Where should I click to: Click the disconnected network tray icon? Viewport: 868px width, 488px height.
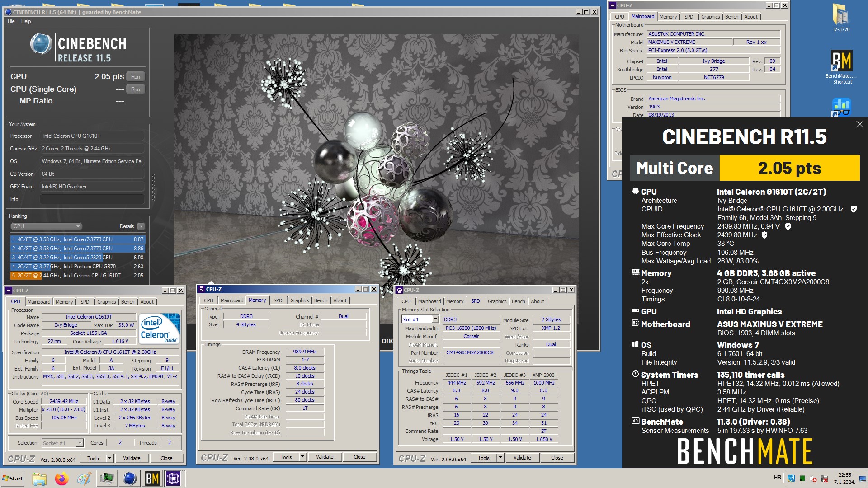[x=824, y=479]
